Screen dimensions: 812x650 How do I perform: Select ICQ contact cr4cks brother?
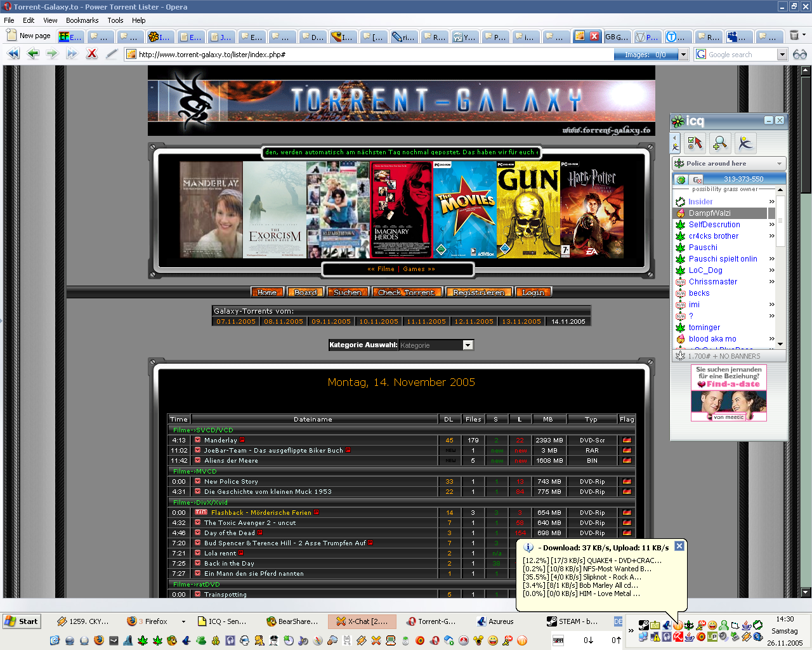(x=714, y=236)
